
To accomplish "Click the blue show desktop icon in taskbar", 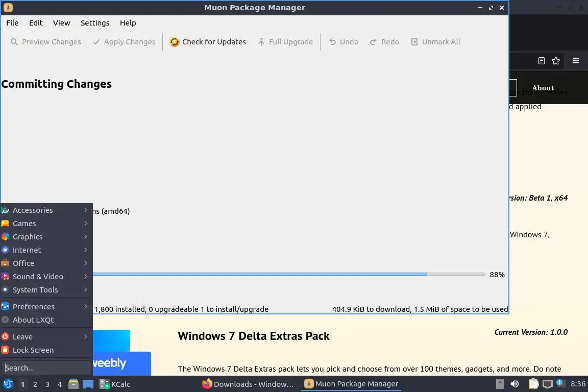I will (x=88, y=384).
